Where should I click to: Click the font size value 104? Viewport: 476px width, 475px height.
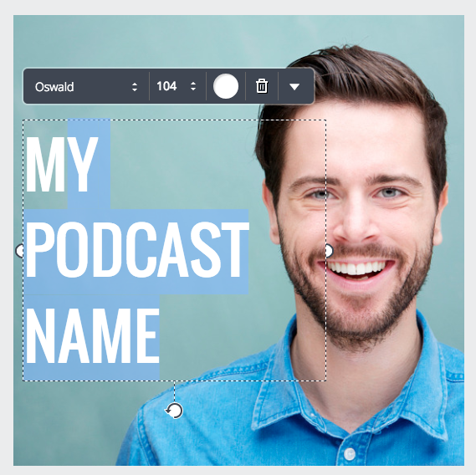click(166, 86)
